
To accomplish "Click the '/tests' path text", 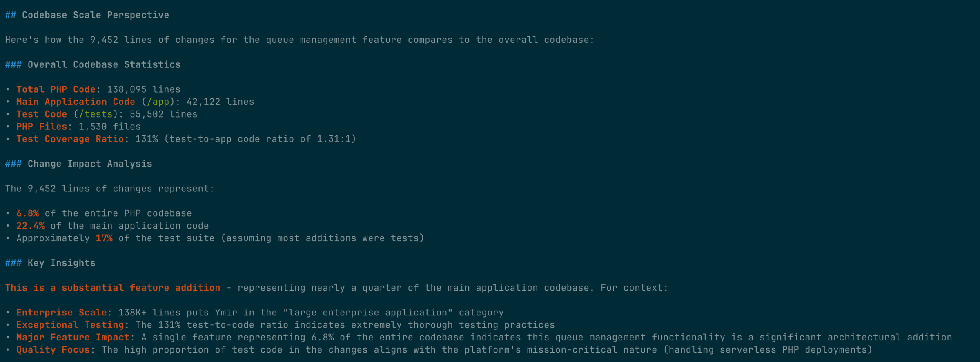I will [x=96, y=114].
